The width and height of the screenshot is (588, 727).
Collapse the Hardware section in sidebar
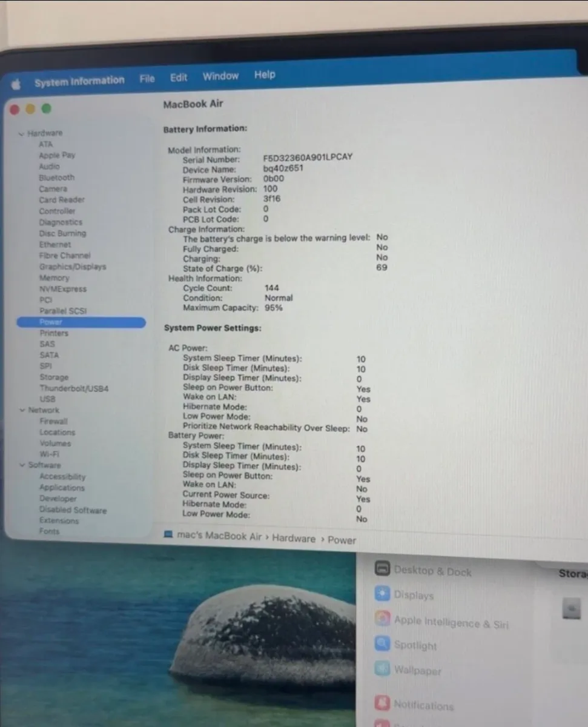(x=22, y=133)
